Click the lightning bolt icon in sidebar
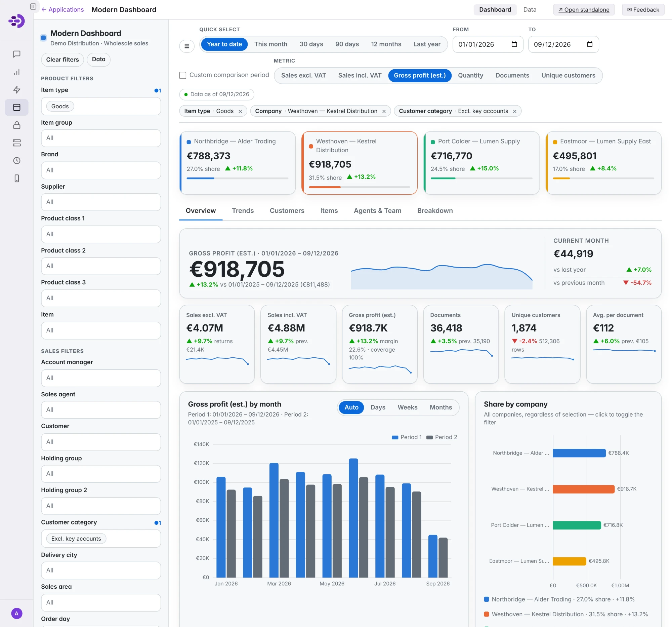The image size is (672, 627). point(16,90)
